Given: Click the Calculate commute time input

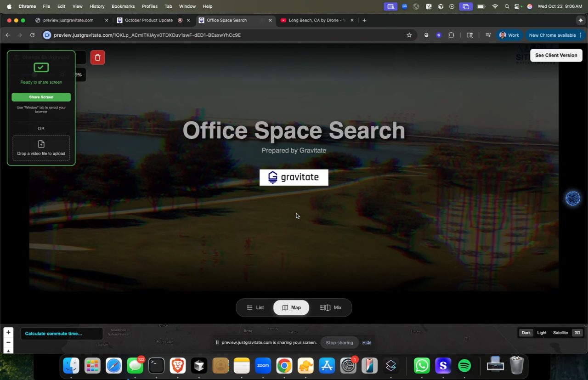Looking at the screenshot, I should tap(62, 334).
